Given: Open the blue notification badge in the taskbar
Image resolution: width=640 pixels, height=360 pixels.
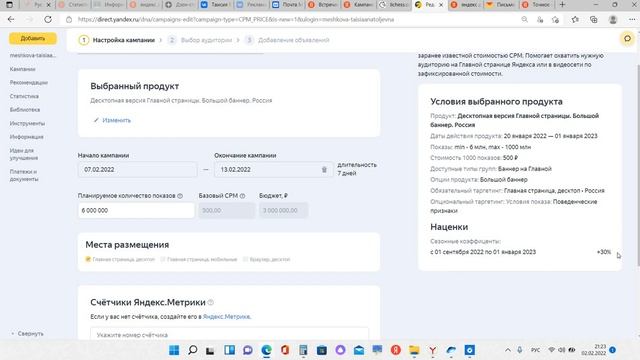Looking at the screenshot, I should click(x=612, y=350).
